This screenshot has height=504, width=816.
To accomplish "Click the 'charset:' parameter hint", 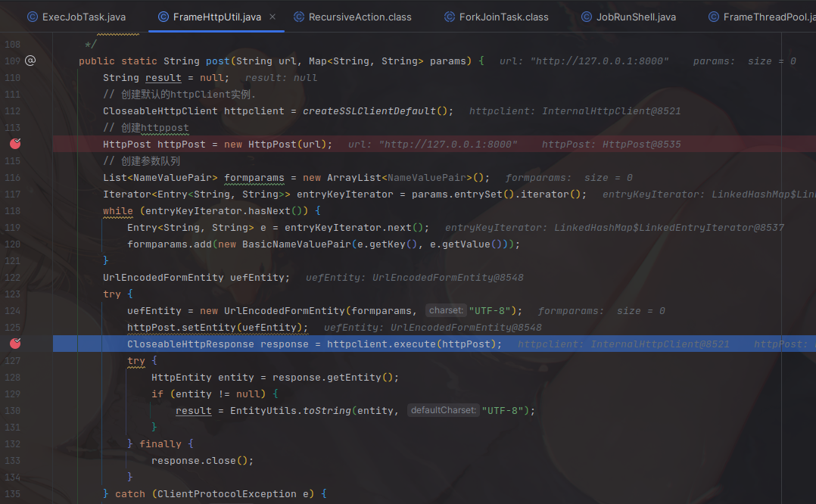I will pyautogui.click(x=446, y=310).
